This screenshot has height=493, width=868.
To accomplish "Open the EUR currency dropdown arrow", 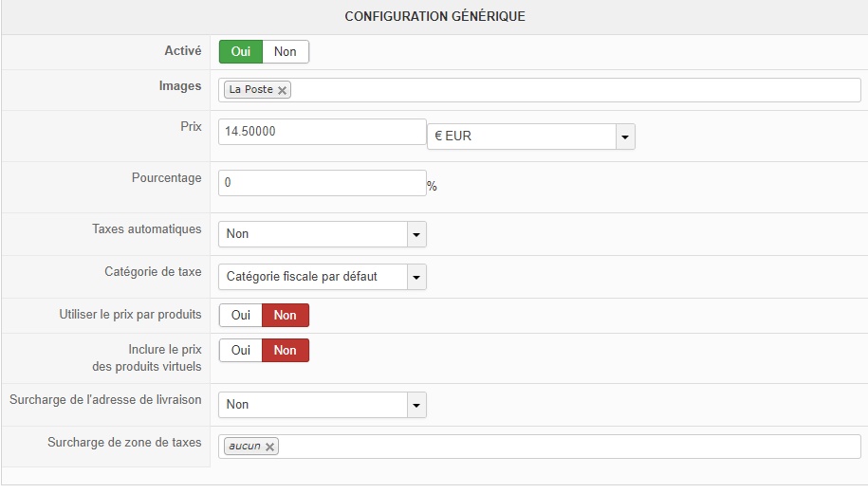I will [x=624, y=137].
